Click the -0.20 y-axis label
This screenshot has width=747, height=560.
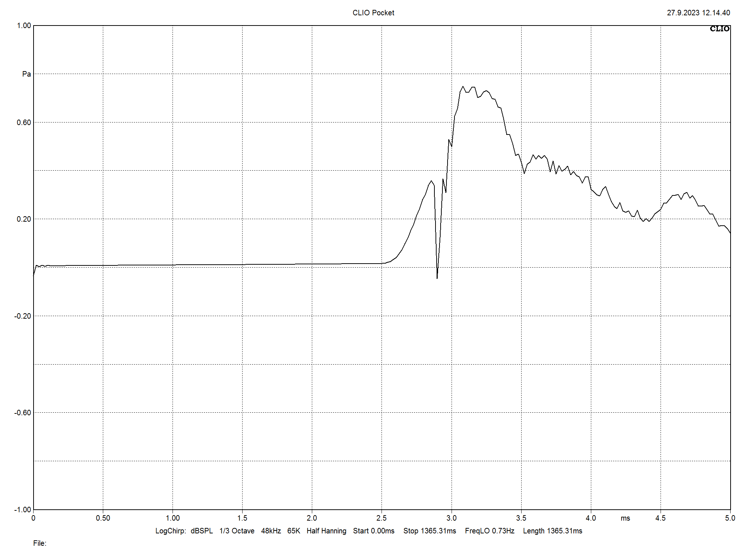pyautogui.click(x=23, y=316)
